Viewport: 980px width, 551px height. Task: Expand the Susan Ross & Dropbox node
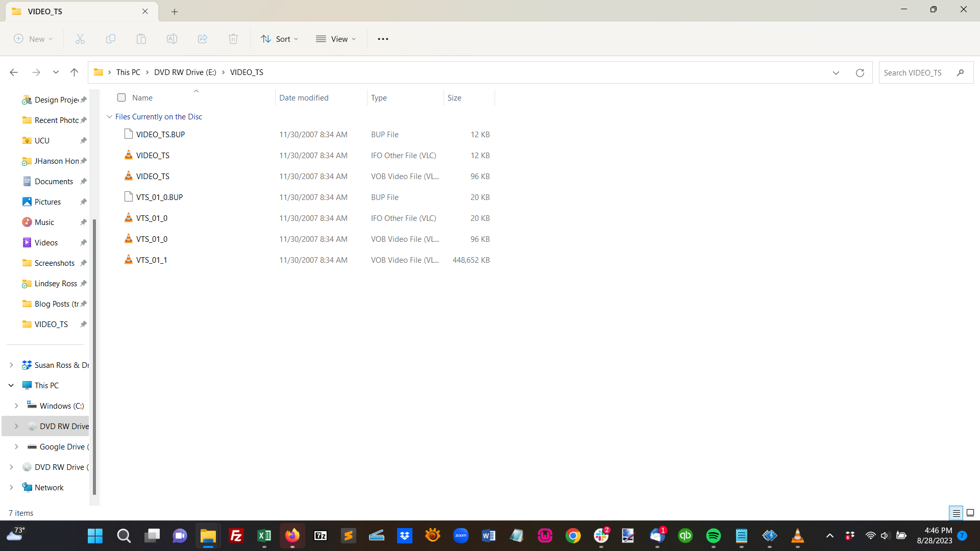[x=11, y=365]
